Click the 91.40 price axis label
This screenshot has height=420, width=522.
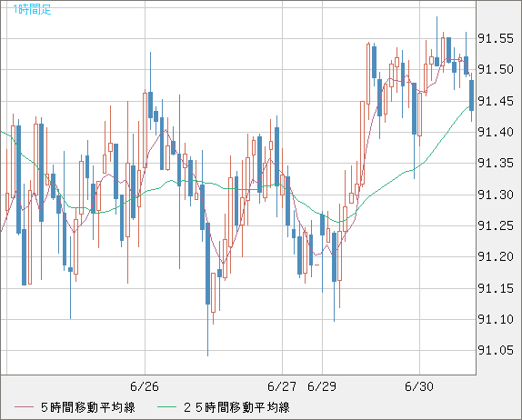click(x=496, y=132)
